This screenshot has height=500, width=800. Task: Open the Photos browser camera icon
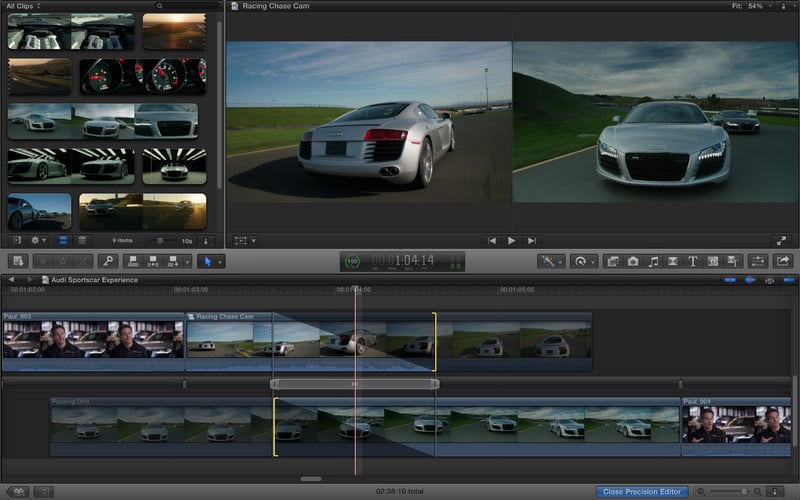[633, 261]
